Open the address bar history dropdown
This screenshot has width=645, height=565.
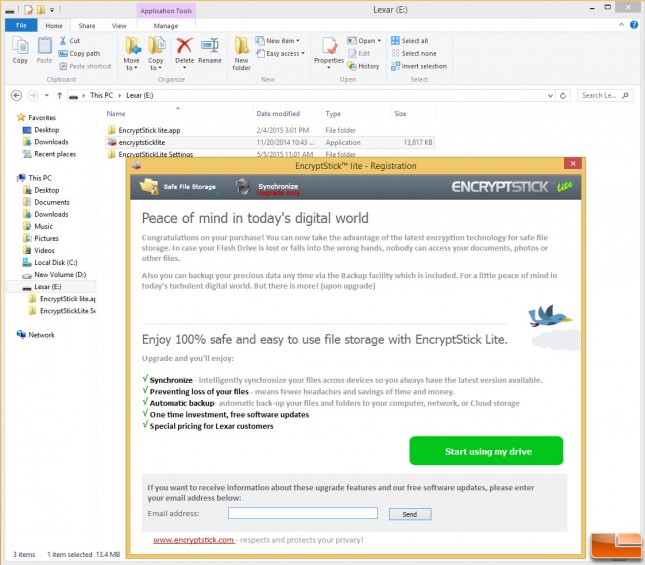point(550,96)
